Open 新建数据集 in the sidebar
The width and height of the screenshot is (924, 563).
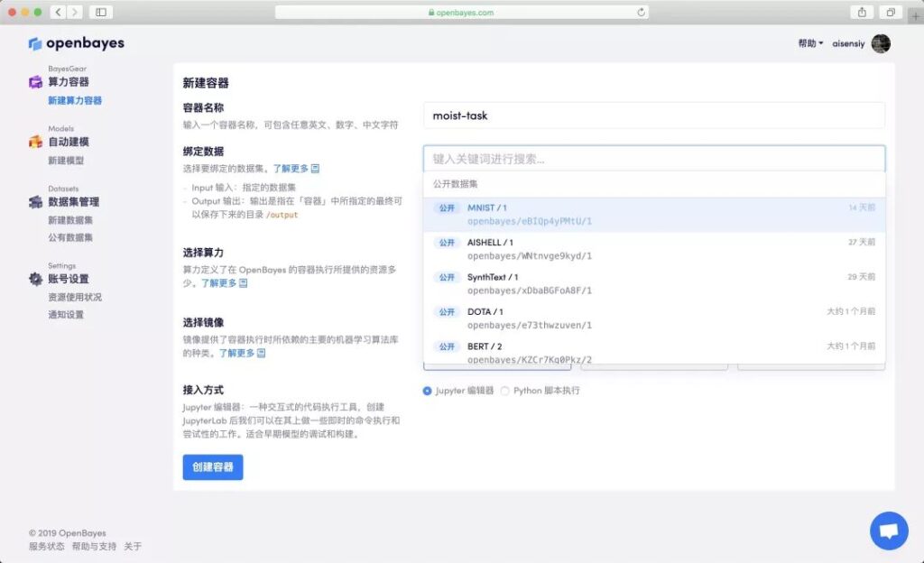click(x=70, y=220)
